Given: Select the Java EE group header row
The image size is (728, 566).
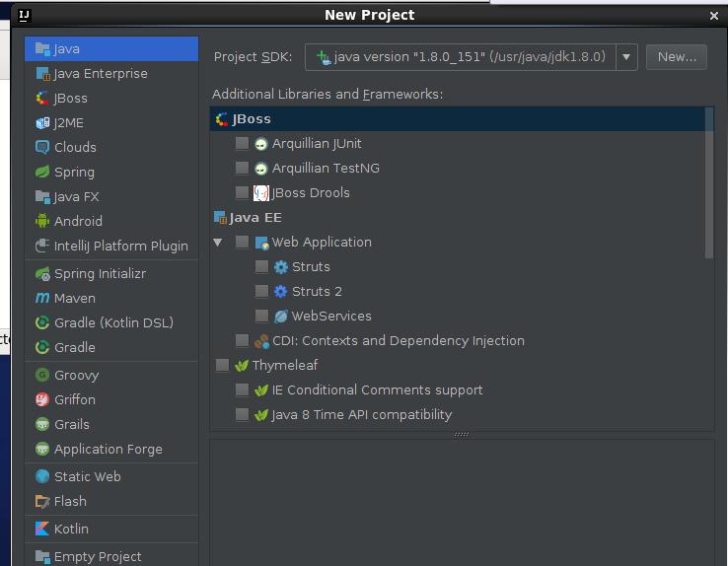Looking at the screenshot, I should click(x=458, y=218).
